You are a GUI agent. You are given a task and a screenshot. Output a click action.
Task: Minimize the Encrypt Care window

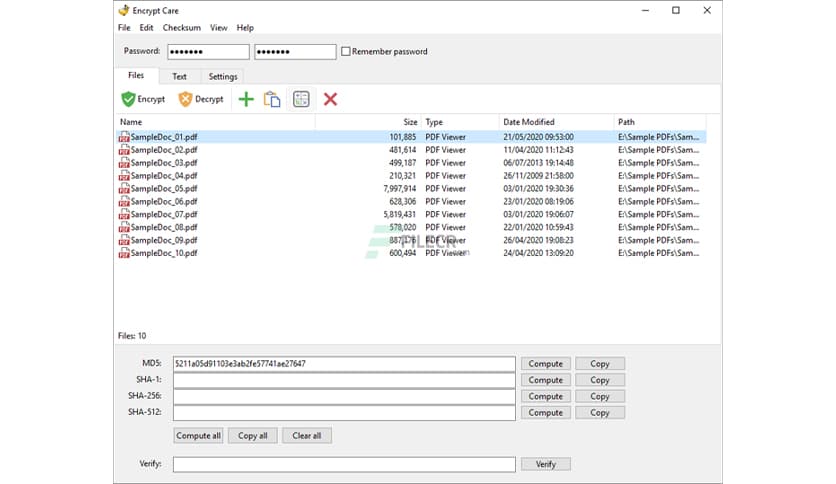click(645, 10)
